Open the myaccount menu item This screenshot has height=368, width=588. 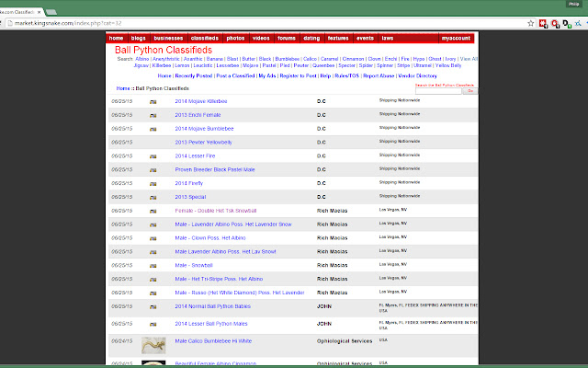[x=455, y=39]
